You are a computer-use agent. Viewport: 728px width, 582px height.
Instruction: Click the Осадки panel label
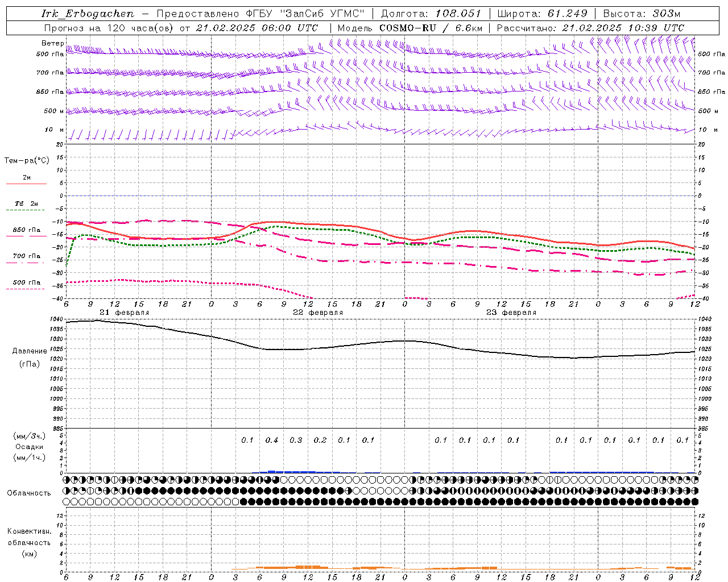click(30, 447)
